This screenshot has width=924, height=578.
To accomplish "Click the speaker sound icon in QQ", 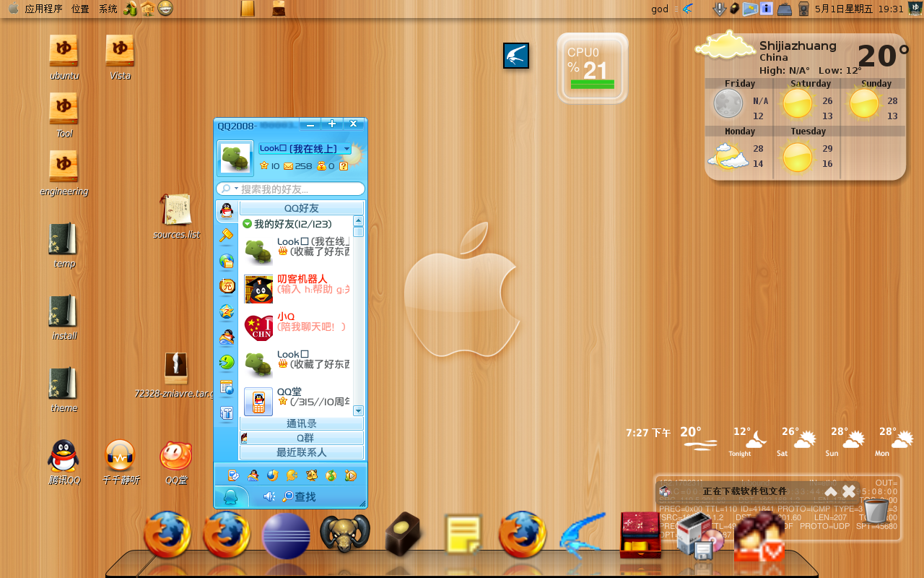I will click(x=269, y=496).
